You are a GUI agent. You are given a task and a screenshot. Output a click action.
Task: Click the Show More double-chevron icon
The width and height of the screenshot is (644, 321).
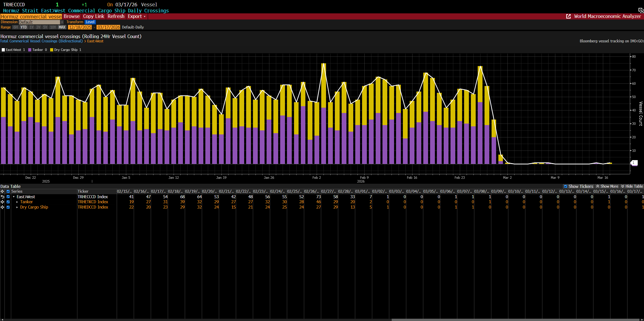(x=598, y=186)
